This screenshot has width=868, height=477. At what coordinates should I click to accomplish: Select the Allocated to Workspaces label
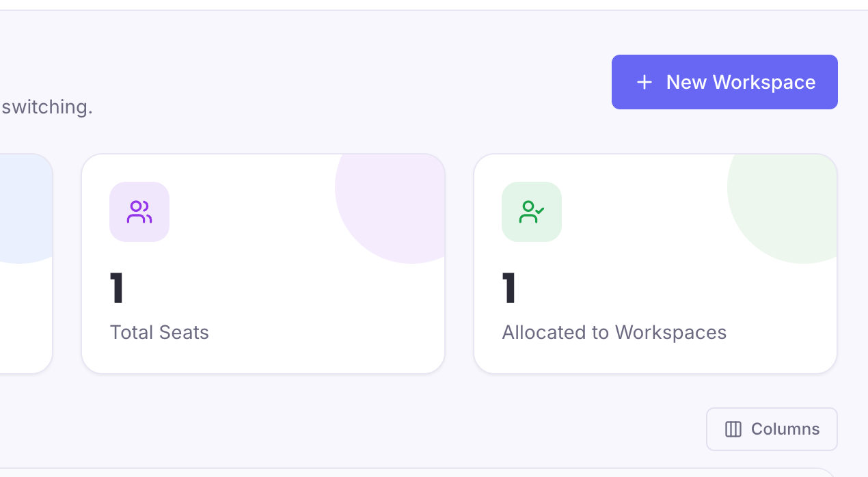(614, 333)
